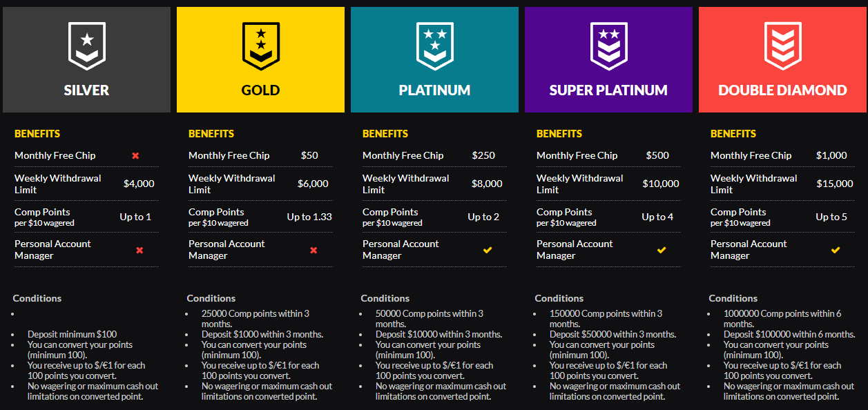The width and height of the screenshot is (868, 410).
Task: Click Silver's red X for Monthly Free Chip
Action: [135, 155]
